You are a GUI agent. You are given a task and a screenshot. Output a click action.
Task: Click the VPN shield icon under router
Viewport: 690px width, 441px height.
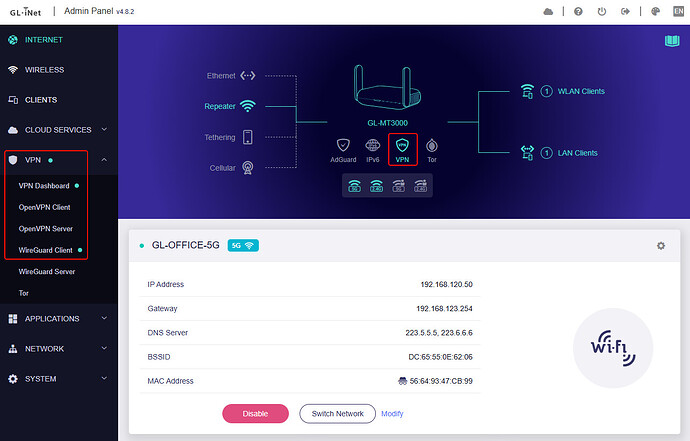click(402, 146)
